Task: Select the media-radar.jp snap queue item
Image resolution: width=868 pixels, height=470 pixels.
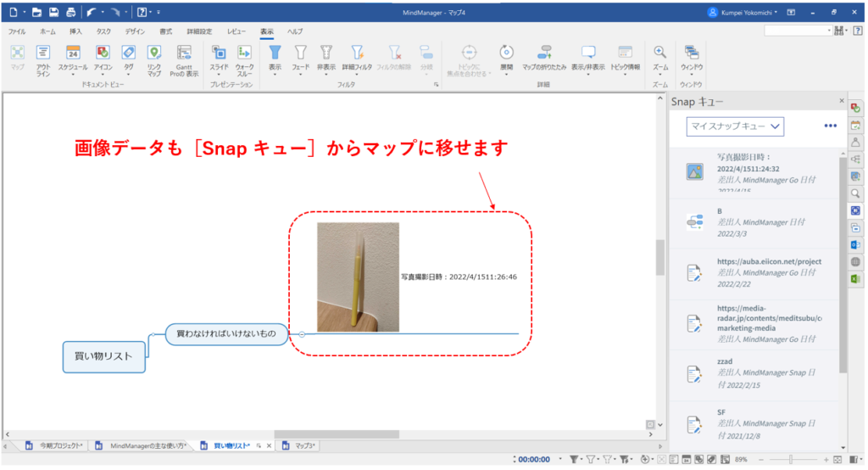Action: (x=754, y=324)
